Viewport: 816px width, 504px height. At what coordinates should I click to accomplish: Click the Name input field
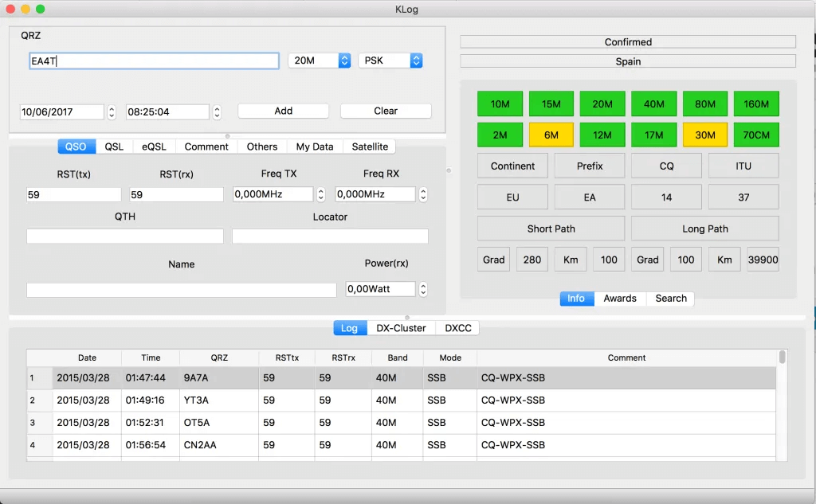(182, 291)
